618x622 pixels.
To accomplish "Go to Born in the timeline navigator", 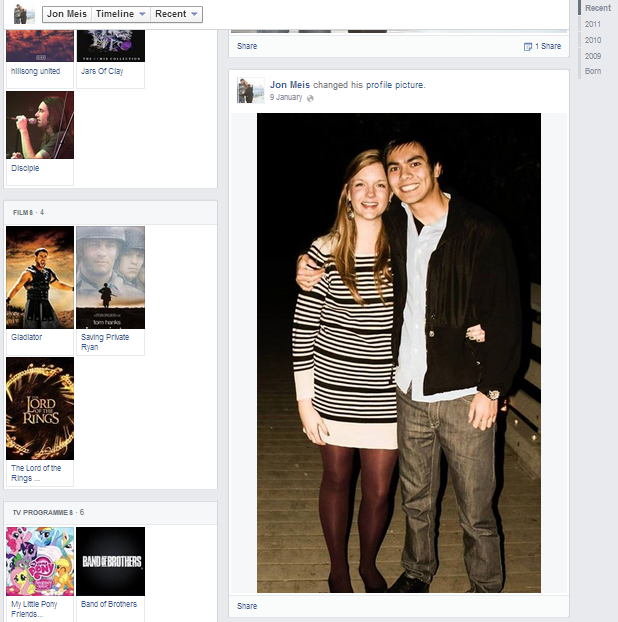I will point(593,71).
